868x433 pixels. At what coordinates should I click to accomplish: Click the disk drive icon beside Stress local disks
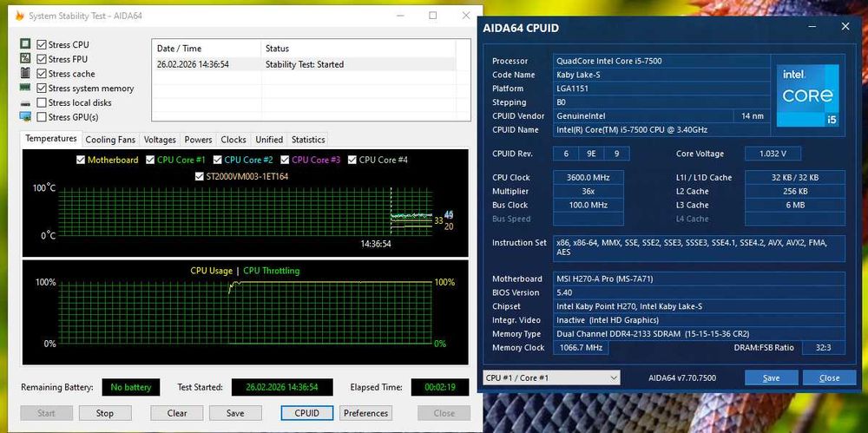click(x=25, y=103)
